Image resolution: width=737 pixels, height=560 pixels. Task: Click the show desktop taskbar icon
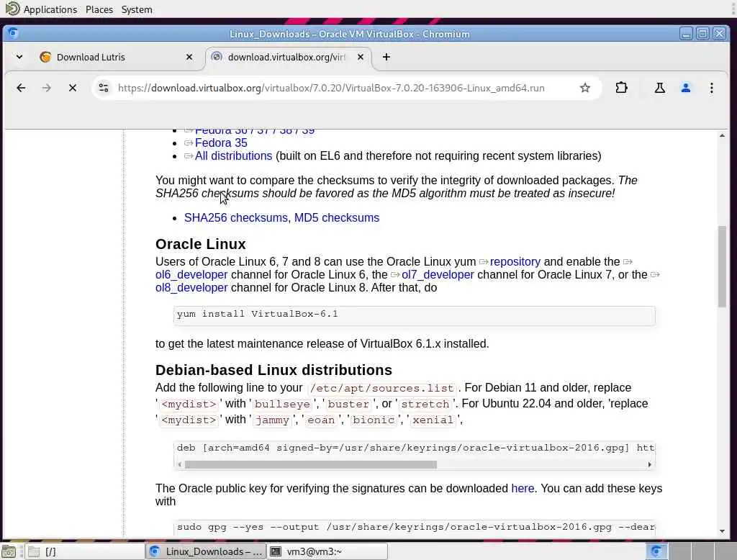9,551
